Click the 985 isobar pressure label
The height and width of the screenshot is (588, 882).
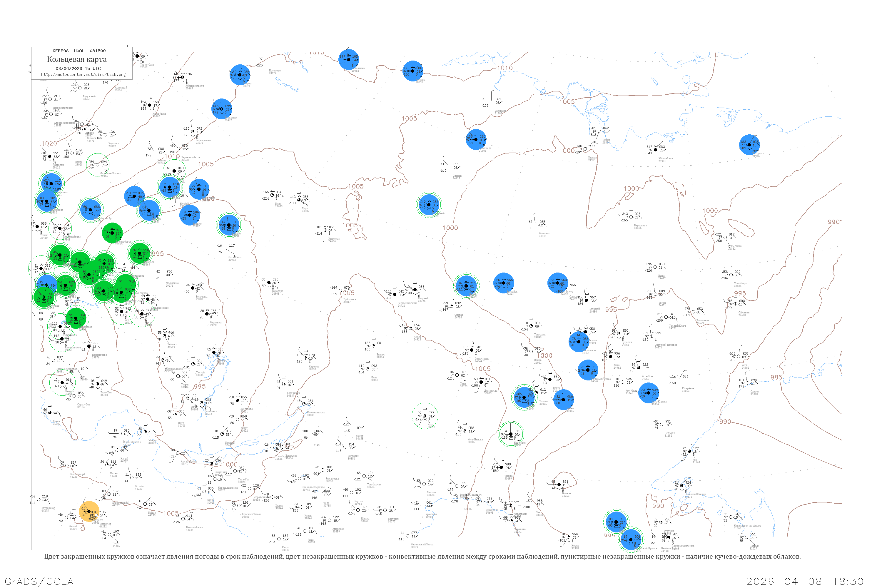[x=776, y=377]
